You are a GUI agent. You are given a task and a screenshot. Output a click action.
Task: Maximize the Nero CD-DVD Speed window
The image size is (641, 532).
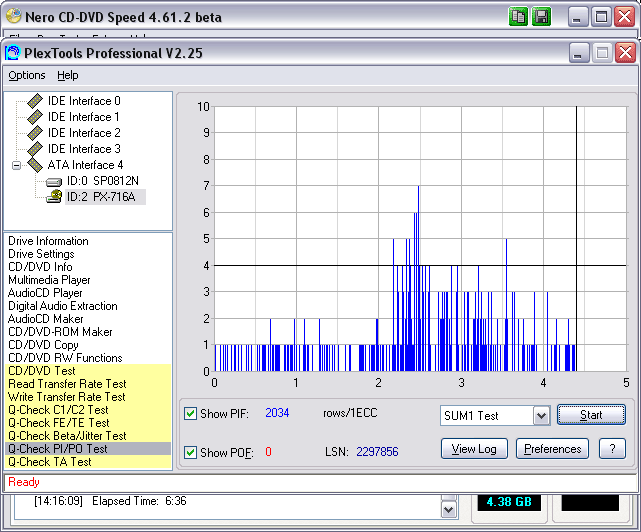tap(601, 17)
